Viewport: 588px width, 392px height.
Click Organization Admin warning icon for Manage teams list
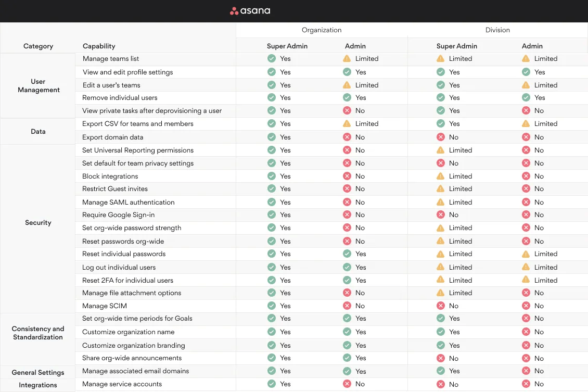point(347,59)
